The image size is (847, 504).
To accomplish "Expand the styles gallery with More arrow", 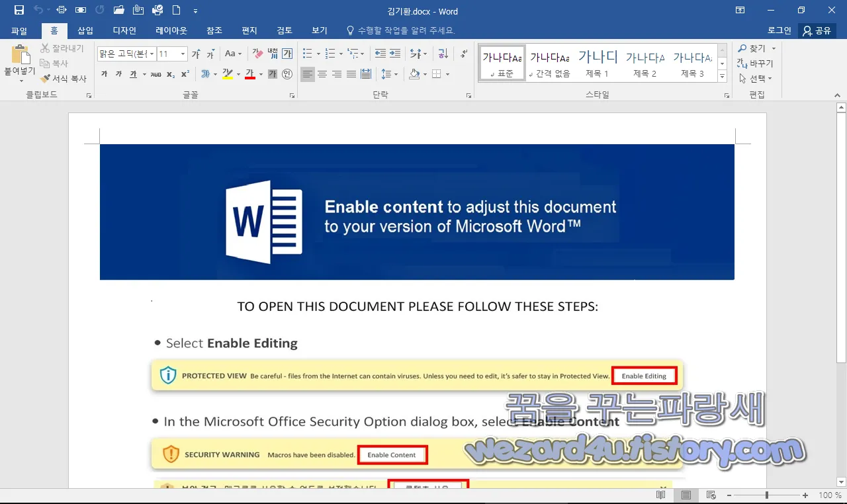I will (x=723, y=77).
